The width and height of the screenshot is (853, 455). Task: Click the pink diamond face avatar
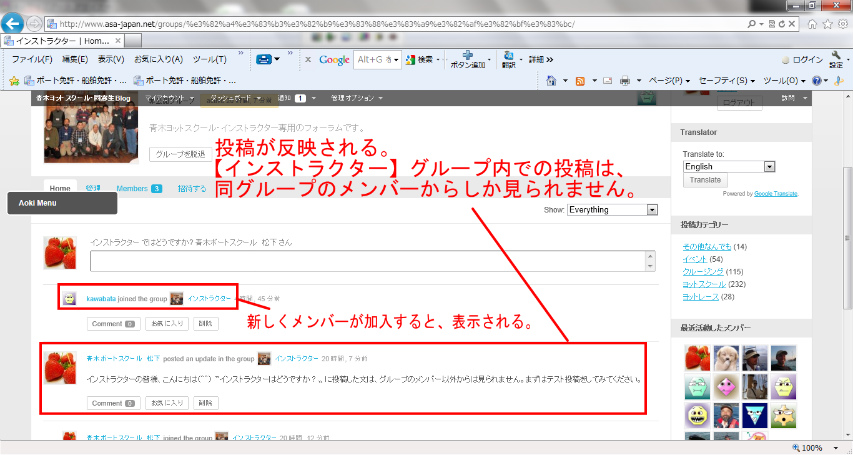(726, 386)
